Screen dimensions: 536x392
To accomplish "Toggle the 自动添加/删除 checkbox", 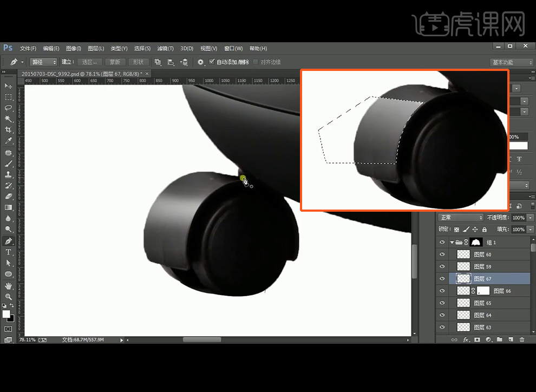I will click(212, 62).
